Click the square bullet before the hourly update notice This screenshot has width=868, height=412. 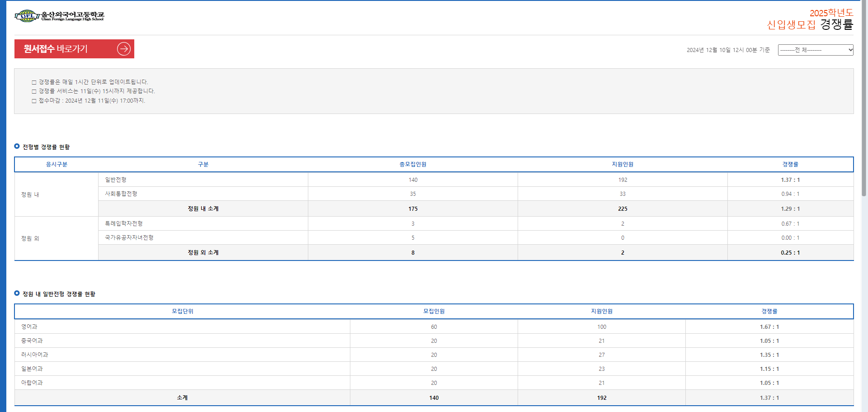point(34,82)
